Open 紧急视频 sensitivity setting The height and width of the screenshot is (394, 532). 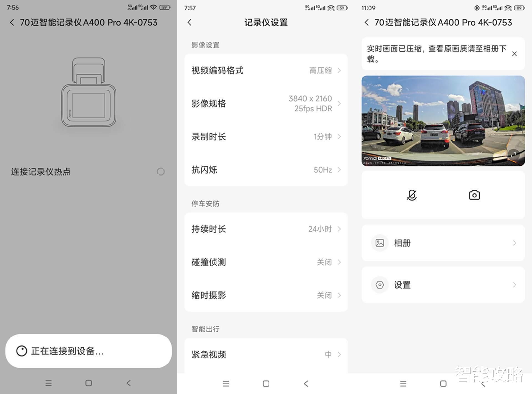pyautogui.click(x=266, y=354)
